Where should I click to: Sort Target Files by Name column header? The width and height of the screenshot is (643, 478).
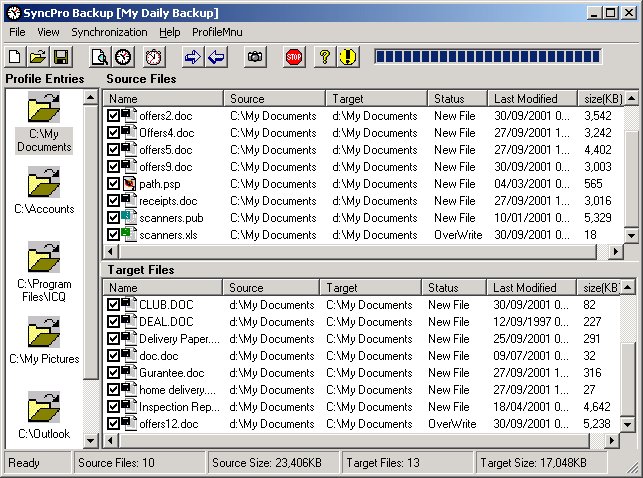[162, 287]
